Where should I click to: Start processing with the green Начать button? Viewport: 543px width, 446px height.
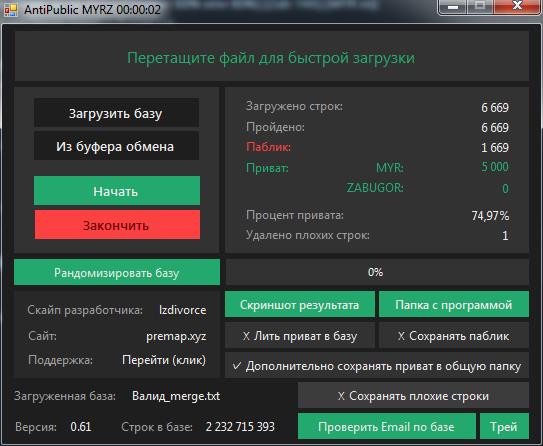coord(117,191)
